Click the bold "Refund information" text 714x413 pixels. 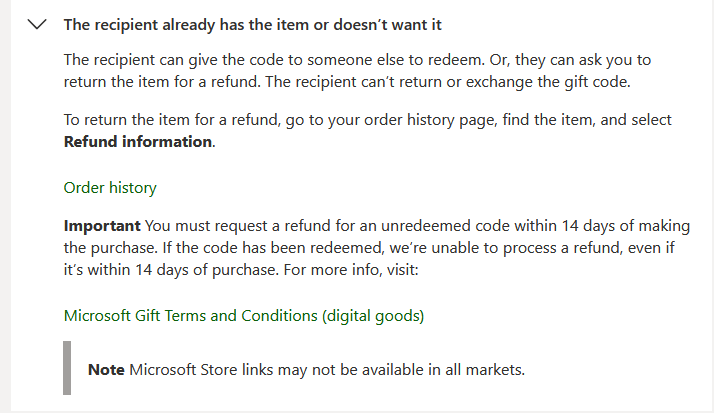tap(138, 142)
